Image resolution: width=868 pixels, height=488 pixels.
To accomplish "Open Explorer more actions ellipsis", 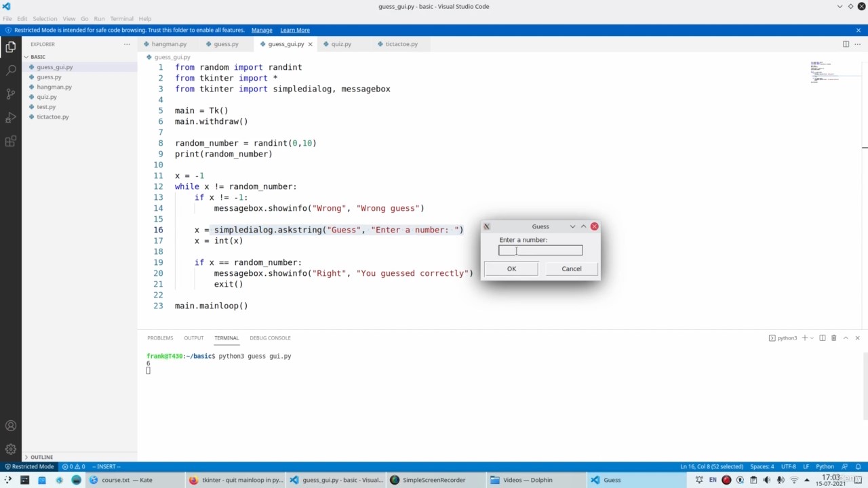I will 127,44.
